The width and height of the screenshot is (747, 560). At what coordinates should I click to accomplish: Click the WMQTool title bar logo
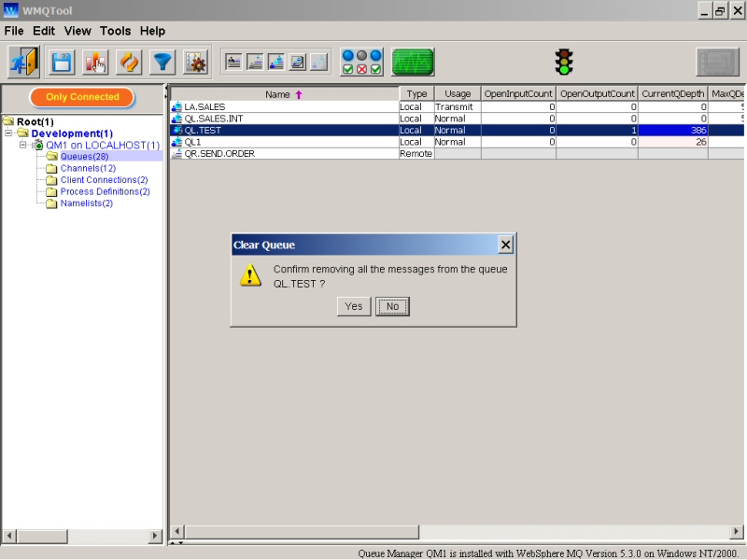click(x=10, y=10)
